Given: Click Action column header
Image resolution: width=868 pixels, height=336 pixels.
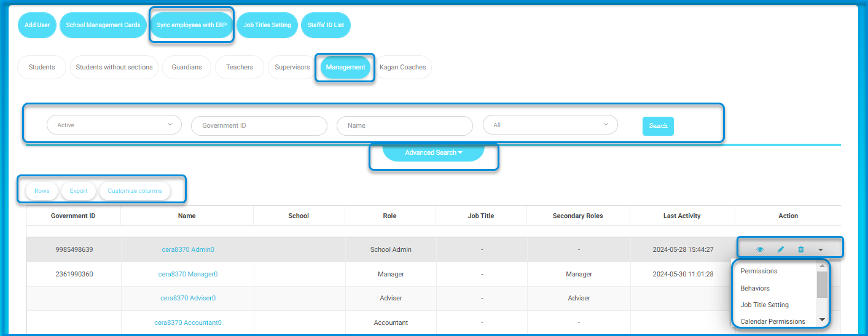Looking at the screenshot, I should pyautogui.click(x=788, y=216).
